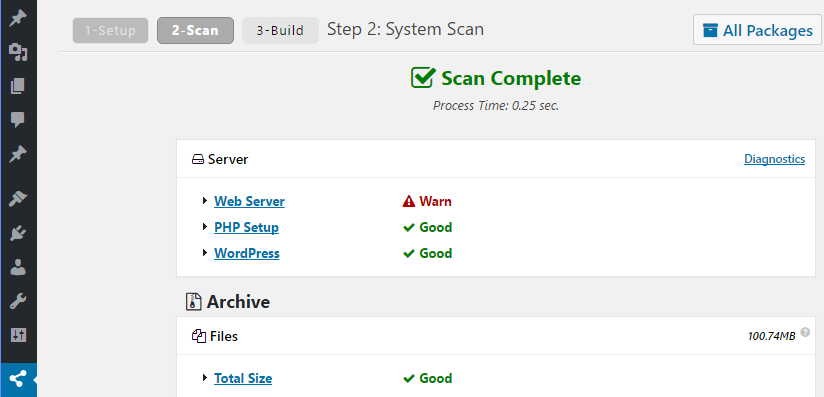Open the Users person sidebar icon
This screenshot has height=397, width=824.
point(18,267)
